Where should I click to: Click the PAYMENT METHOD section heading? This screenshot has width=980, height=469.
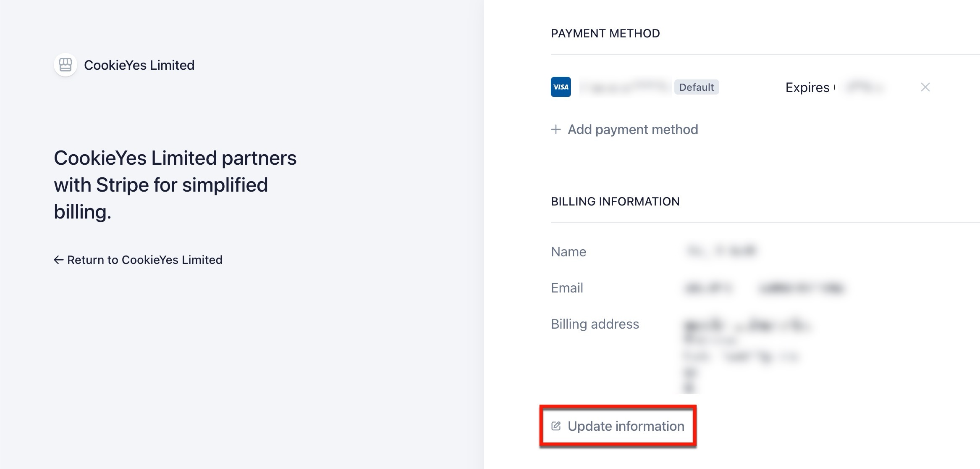click(x=605, y=34)
